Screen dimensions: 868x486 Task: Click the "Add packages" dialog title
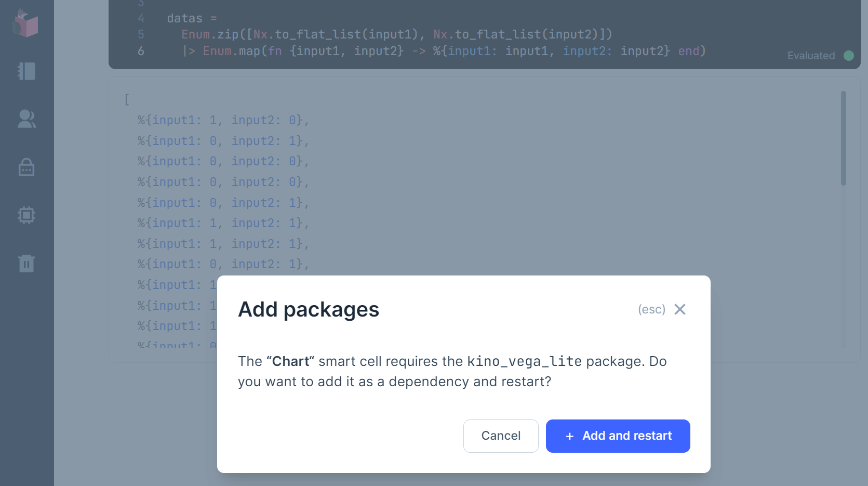point(309,309)
